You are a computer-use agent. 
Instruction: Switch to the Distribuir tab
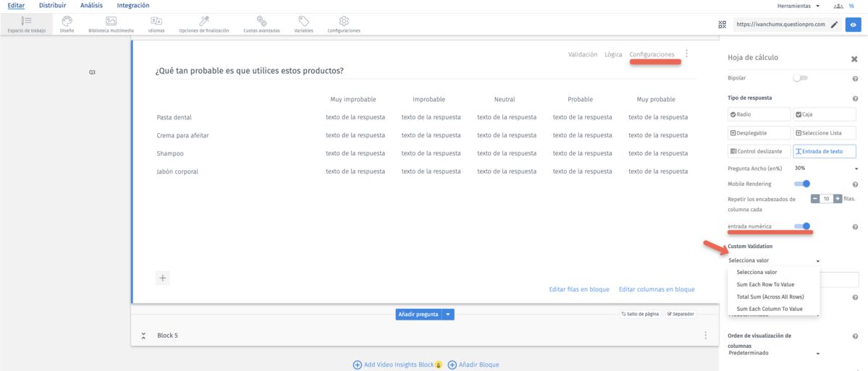[53, 6]
